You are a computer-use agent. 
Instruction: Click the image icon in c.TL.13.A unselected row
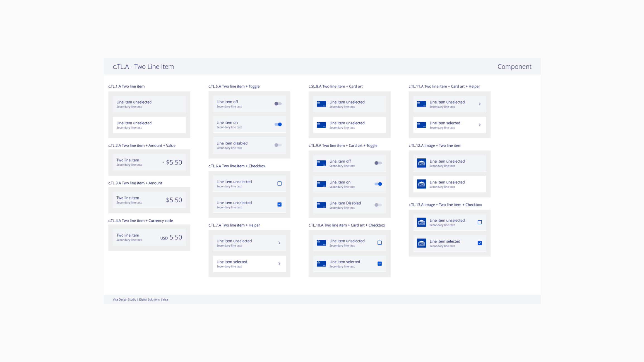[x=422, y=222]
